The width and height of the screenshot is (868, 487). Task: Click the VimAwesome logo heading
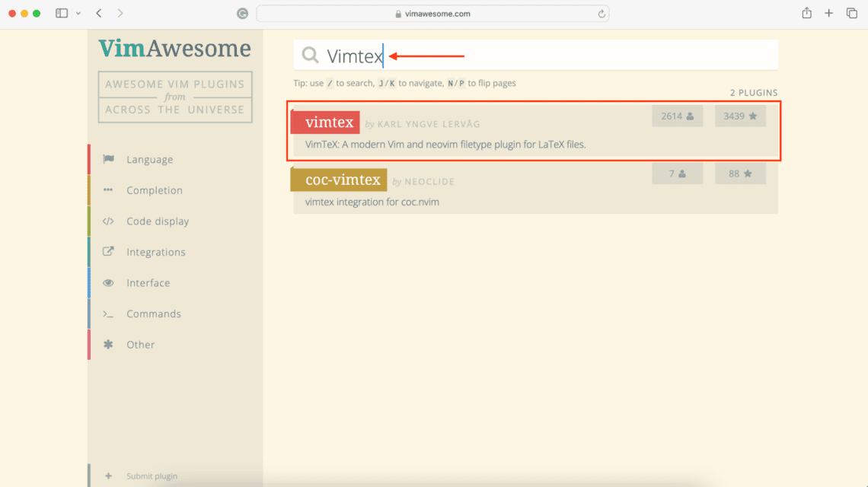tap(174, 48)
